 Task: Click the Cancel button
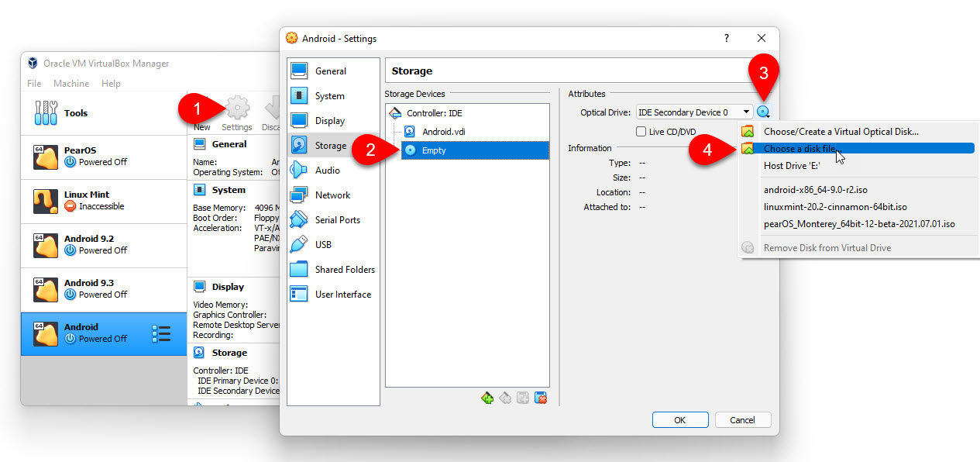(x=742, y=420)
